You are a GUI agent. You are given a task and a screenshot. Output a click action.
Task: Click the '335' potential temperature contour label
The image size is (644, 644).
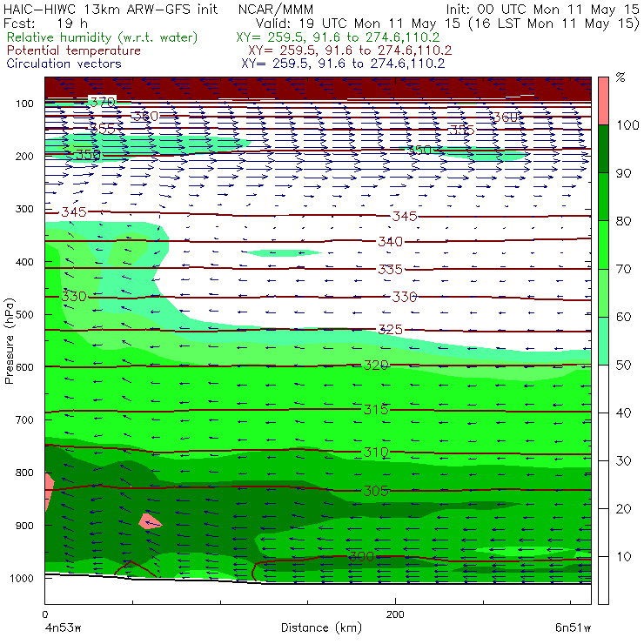coord(390,270)
